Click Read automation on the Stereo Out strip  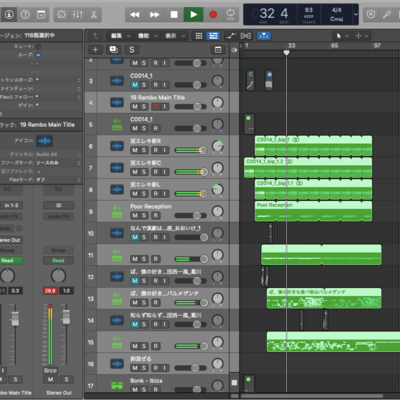click(x=58, y=260)
